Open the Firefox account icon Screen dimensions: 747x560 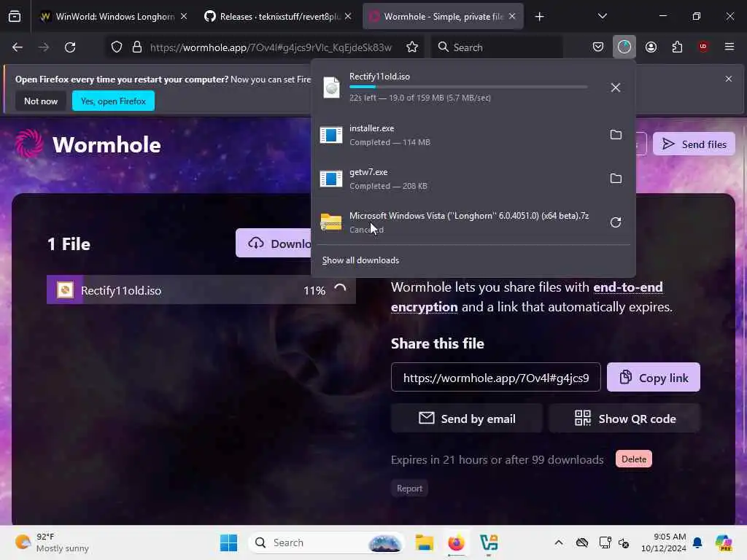pos(651,47)
